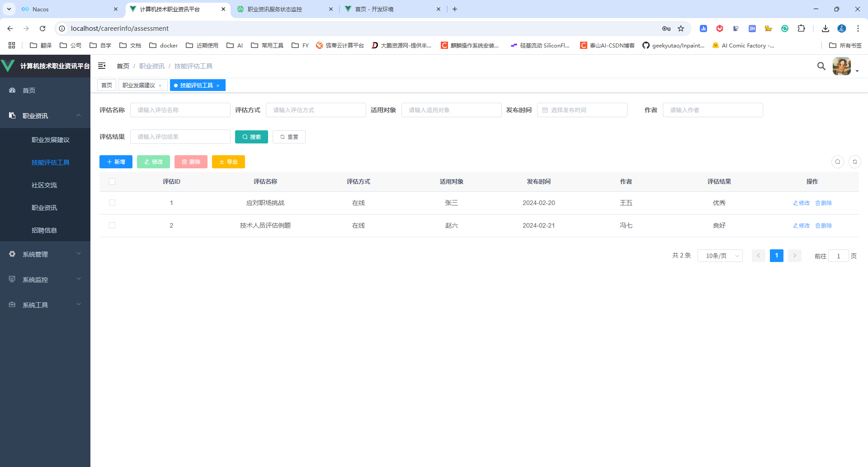Click the round refresh icon above table

[855, 162]
